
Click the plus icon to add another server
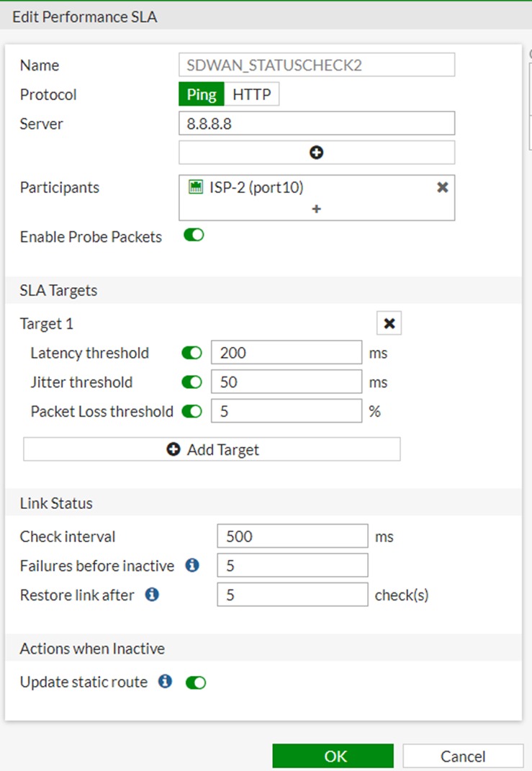tap(316, 152)
